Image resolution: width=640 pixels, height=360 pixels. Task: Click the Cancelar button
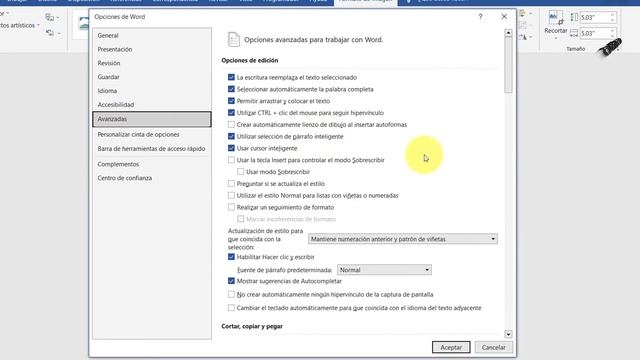click(493, 347)
